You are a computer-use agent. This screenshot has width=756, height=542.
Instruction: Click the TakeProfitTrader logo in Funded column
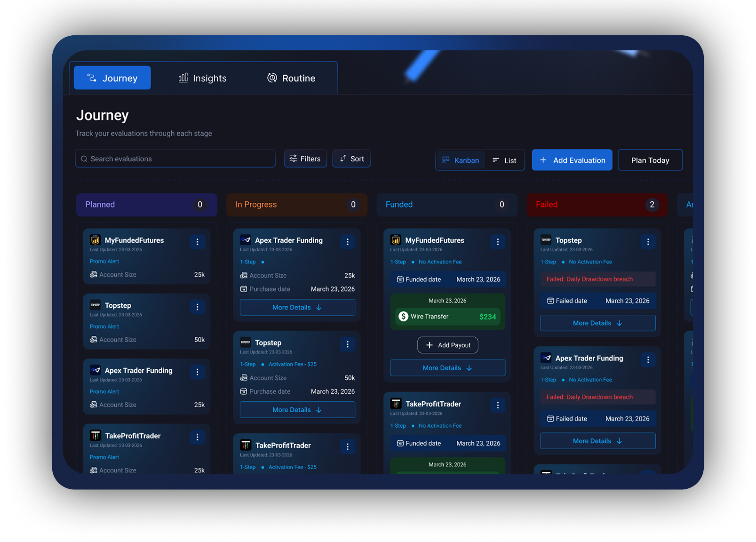pos(396,404)
